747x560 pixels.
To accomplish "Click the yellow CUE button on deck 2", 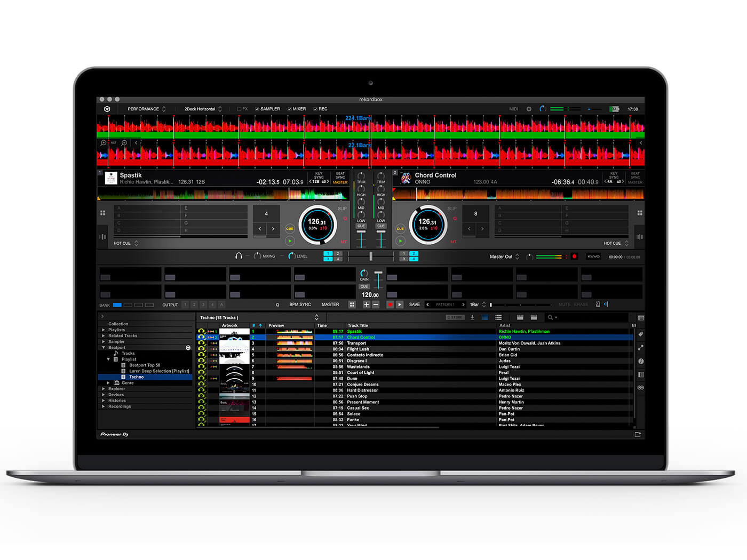I will (400, 229).
